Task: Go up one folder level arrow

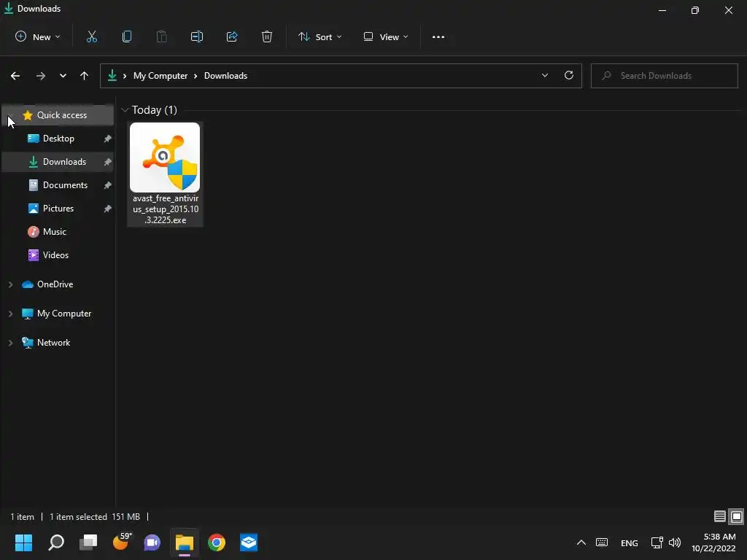Action: [85, 76]
